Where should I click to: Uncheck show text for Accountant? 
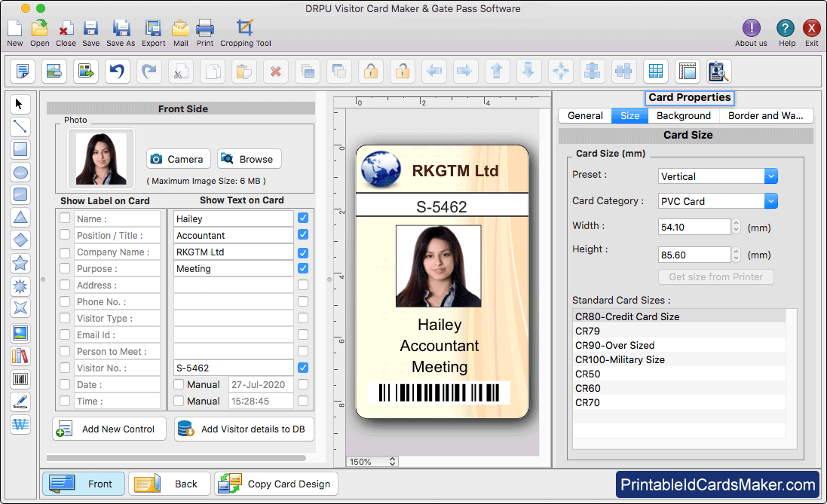pyautogui.click(x=303, y=234)
